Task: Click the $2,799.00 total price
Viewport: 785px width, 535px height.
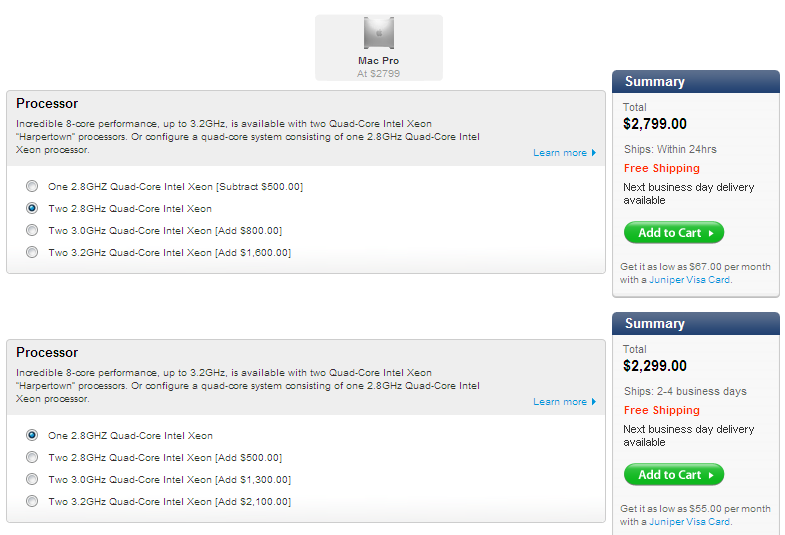Action: point(655,124)
